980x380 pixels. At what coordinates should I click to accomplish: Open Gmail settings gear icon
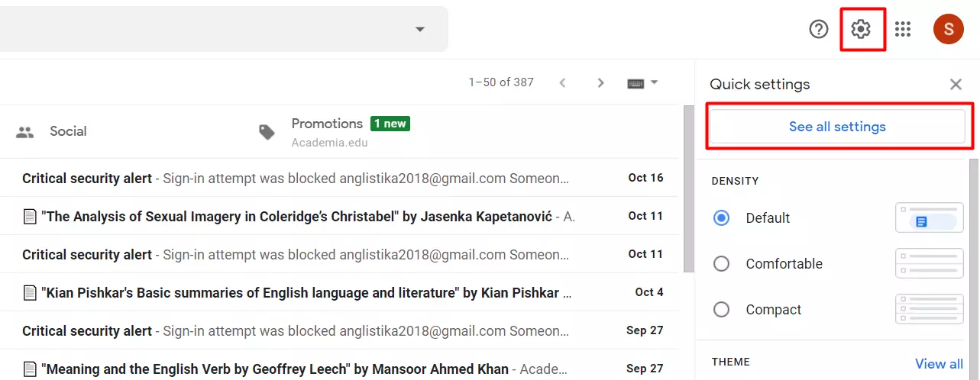[x=861, y=29]
